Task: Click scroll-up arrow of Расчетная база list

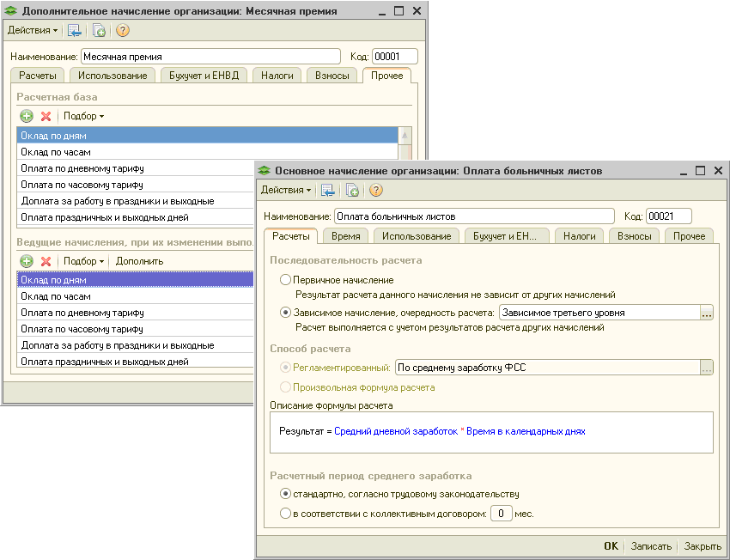Action: coord(405,136)
